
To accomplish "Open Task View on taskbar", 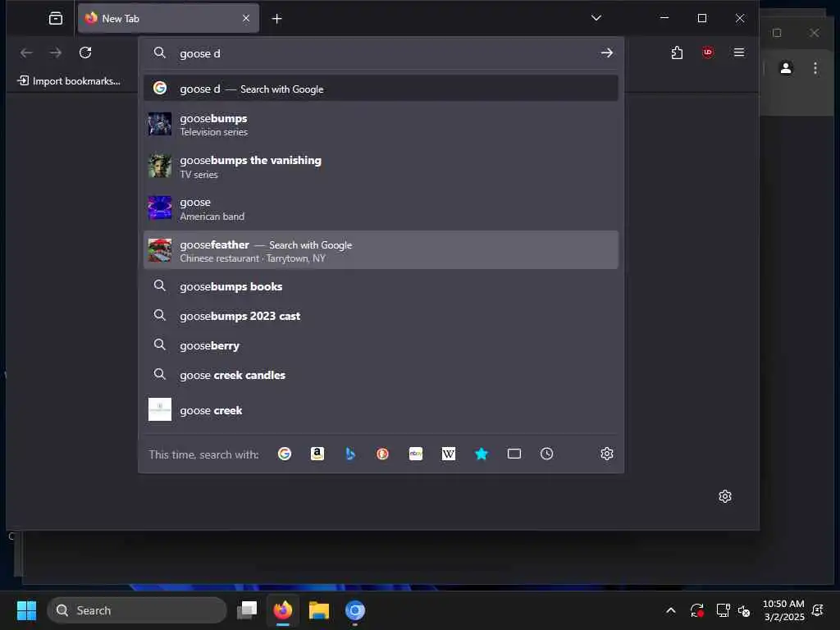I will point(247,610).
